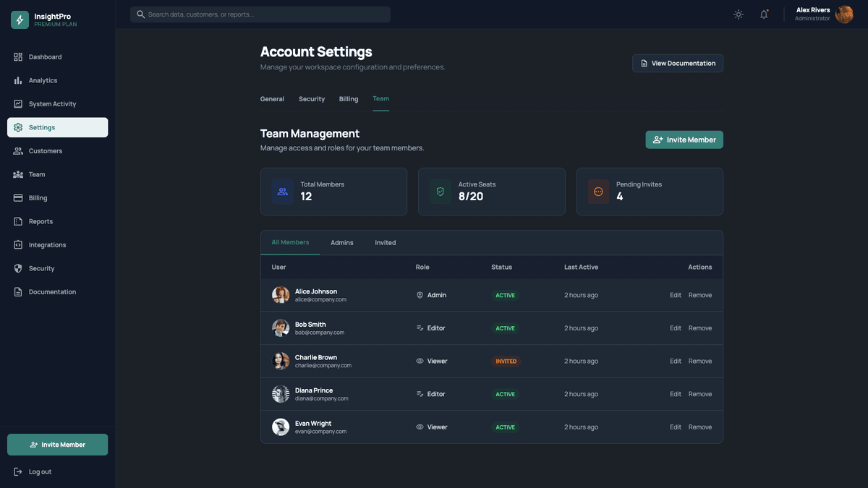868x488 pixels.
Task: Click Edit next to Diana Prince
Action: pos(676,394)
